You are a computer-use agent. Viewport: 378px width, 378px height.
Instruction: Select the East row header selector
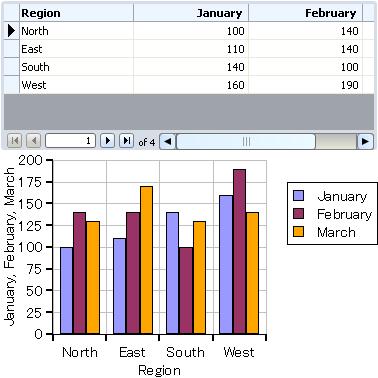(11, 49)
